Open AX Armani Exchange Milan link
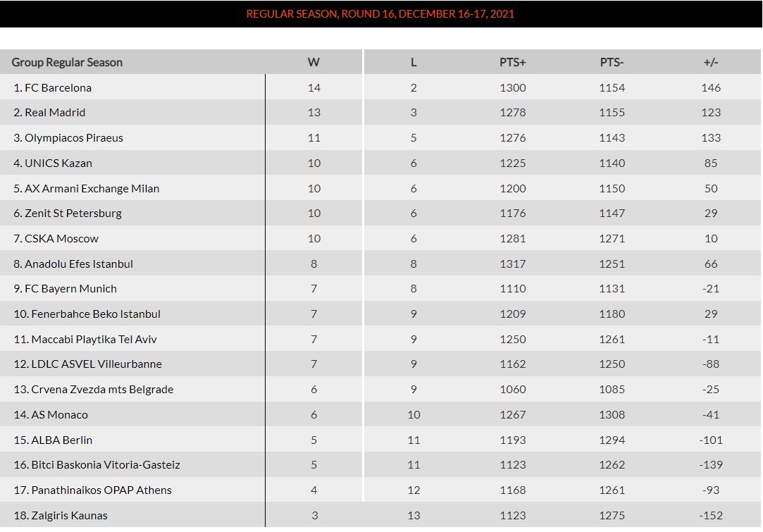Image resolution: width=763 pixels, height=532 pixels. pyautogui.click(x=92, y=189)
